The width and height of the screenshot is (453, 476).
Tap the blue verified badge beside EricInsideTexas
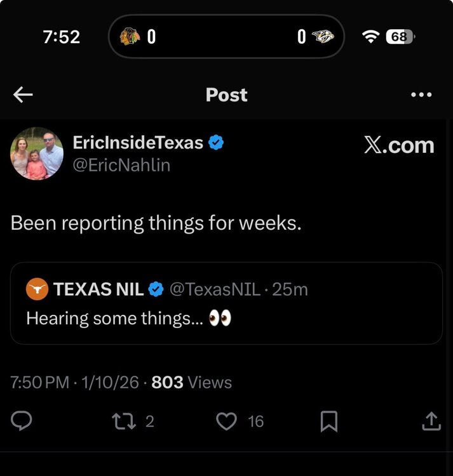(216, 143)
